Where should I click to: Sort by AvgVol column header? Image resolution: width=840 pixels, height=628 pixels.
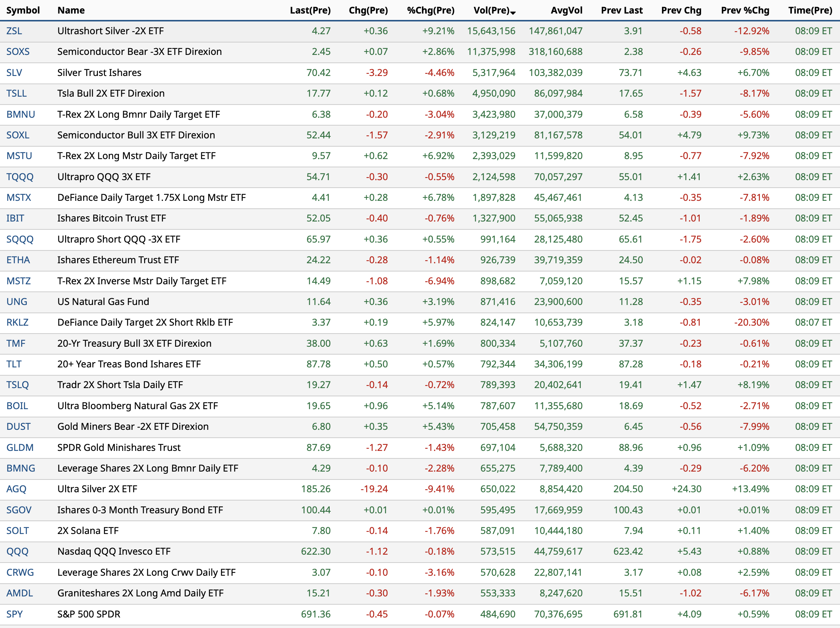[566, 10]
